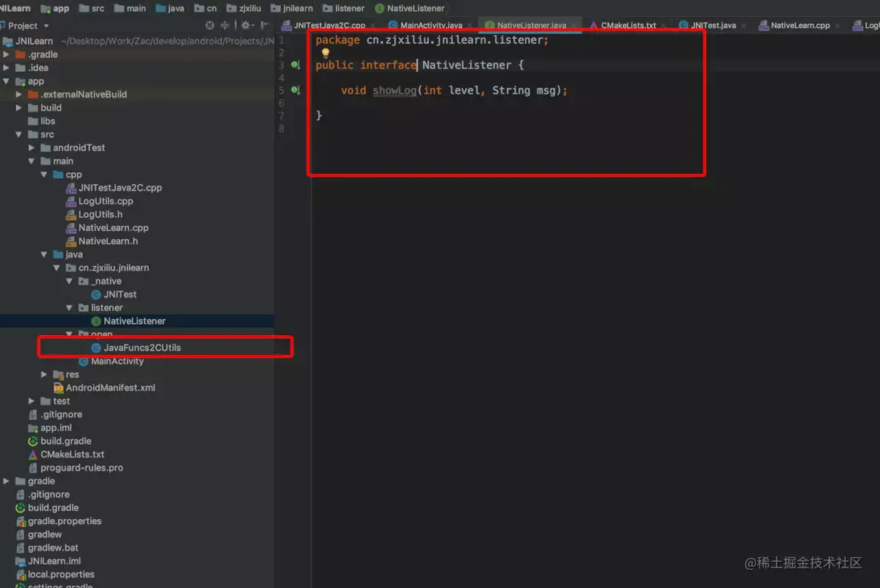The width and height of the screenshot is (880, 588).
Task: Click the NativeLearn.cpp file icon in tree
Action: pos(71,228)
